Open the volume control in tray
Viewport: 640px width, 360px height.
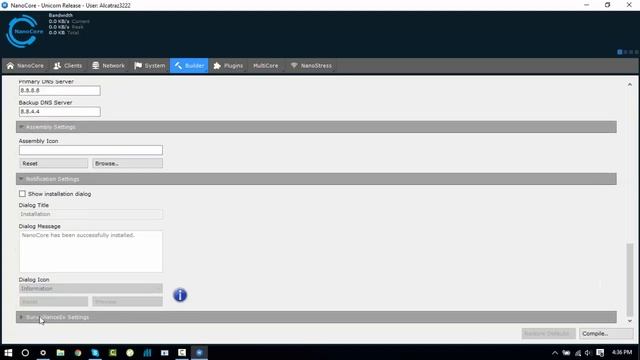[x=588, y=353]
